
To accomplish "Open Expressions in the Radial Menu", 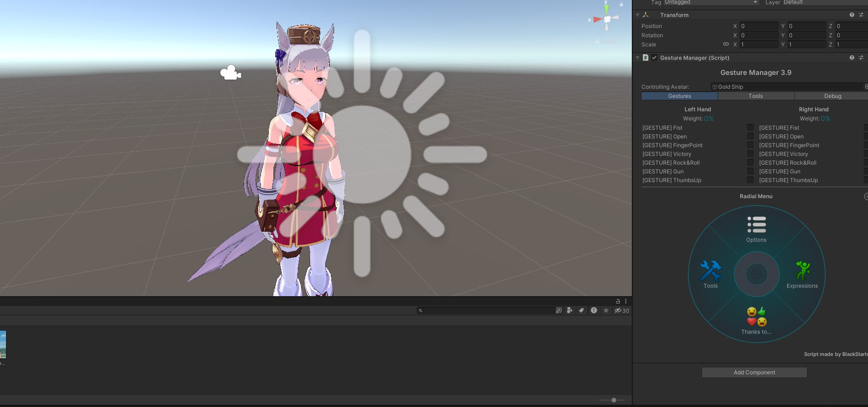I will (802, 275).
